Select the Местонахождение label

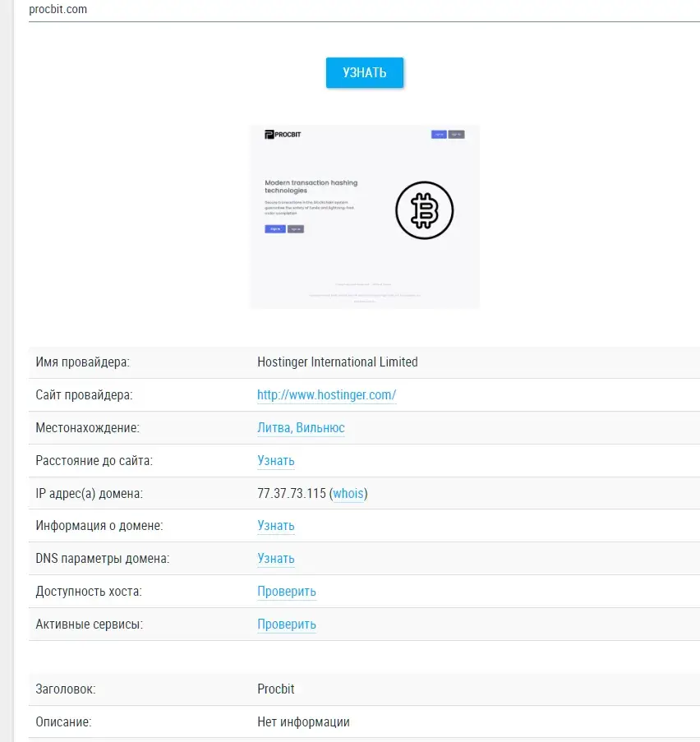click(x=88, y=428)
